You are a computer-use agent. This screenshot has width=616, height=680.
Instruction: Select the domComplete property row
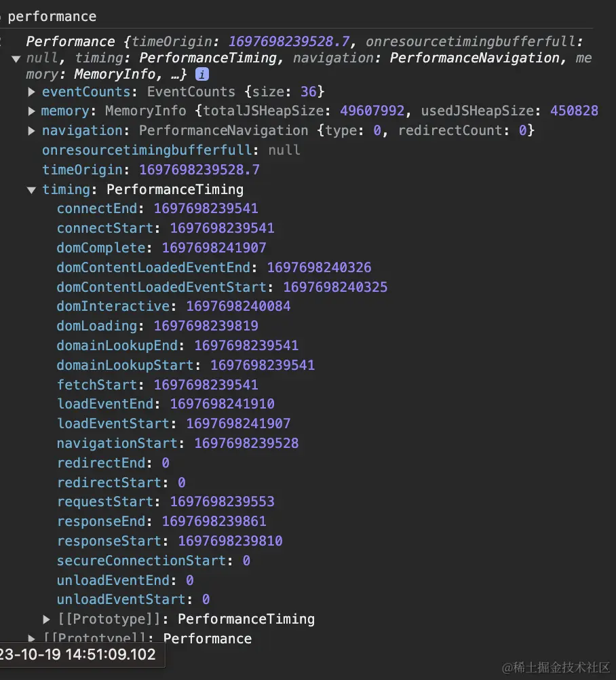tap(161, 248)
